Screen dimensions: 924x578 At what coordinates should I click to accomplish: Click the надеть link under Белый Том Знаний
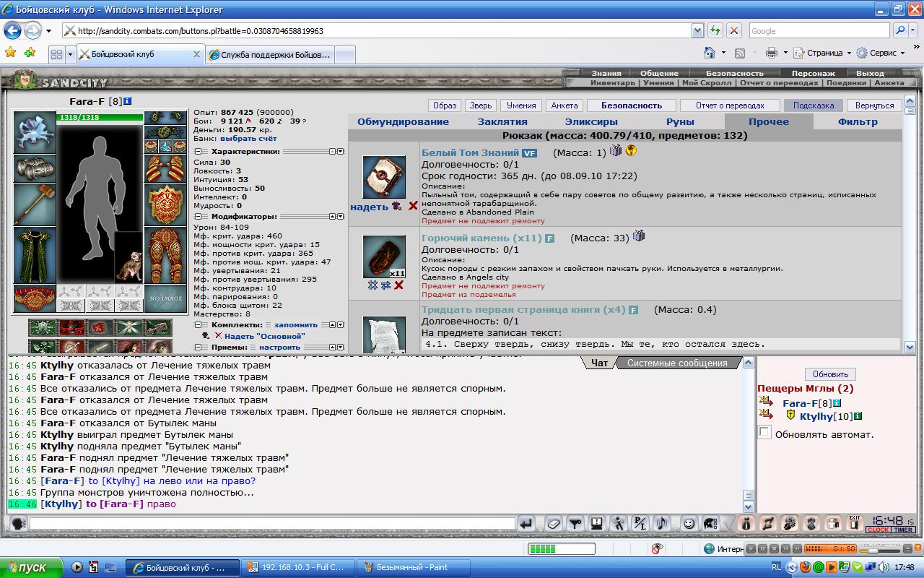coord(369,207)
